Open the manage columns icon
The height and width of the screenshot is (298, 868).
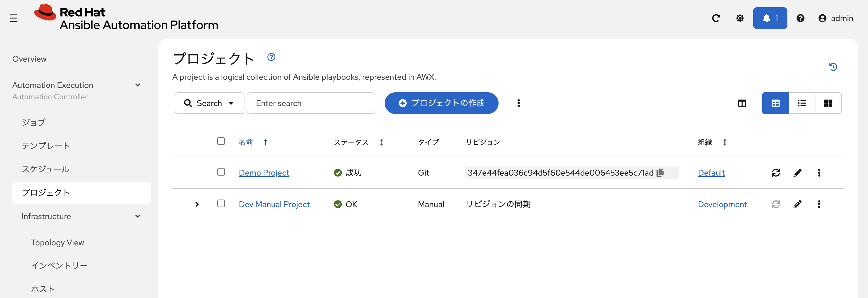[x=742, y=103]
